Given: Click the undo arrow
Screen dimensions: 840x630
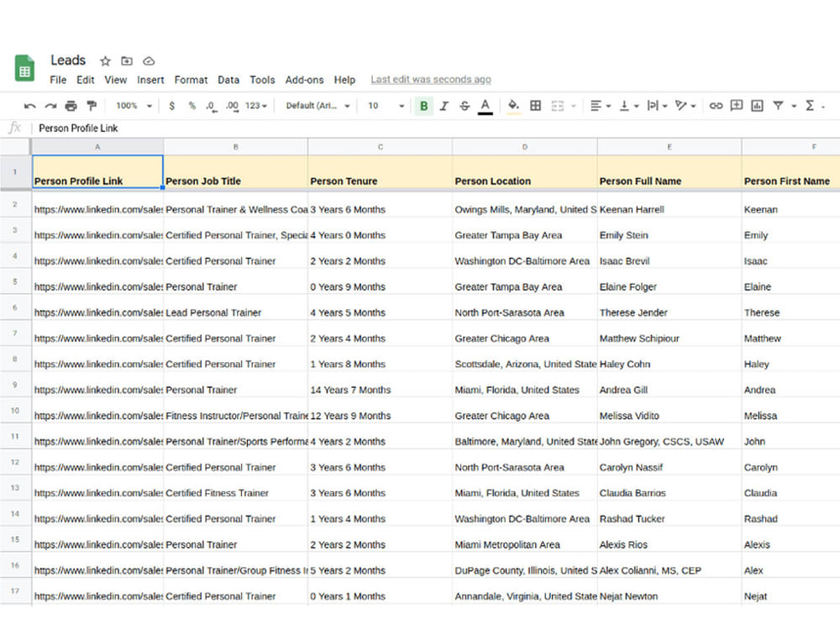Looking at the screenshot, I should pos(29,106).
